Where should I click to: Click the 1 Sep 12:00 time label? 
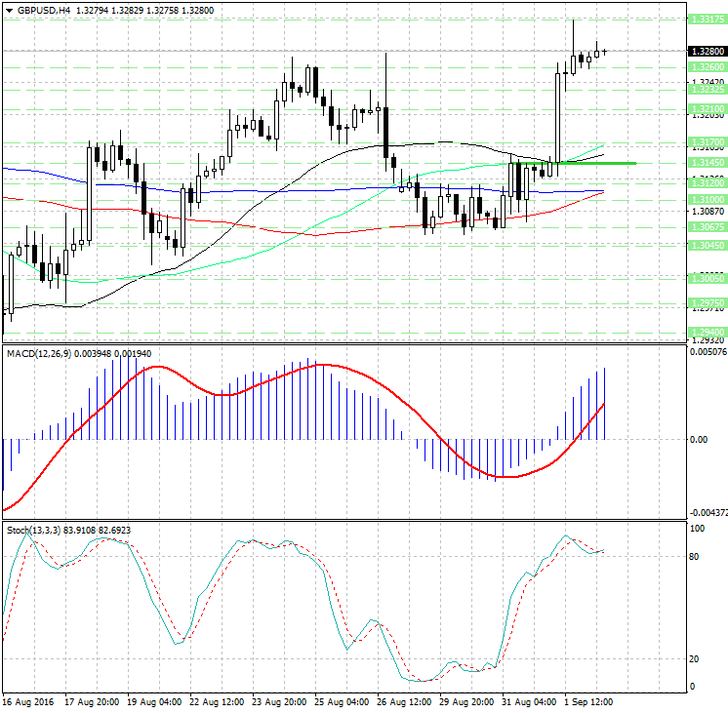pos(590,701)
